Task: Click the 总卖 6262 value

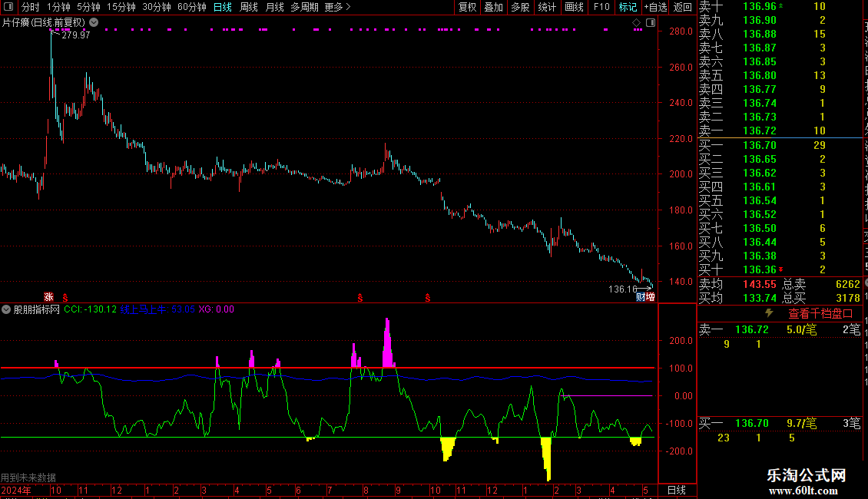Action: [x=847, y=284]
